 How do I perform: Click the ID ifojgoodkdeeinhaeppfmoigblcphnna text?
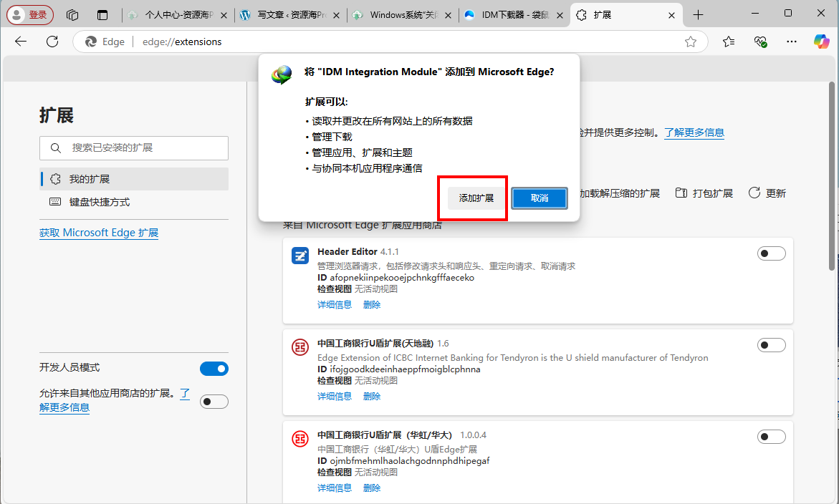(x=398, y=369)
